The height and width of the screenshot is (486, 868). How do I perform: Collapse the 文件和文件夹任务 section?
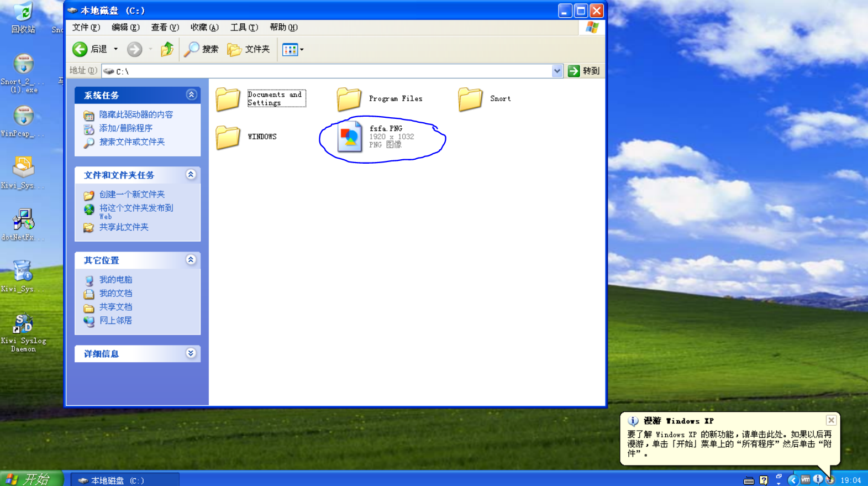(191, 175)
